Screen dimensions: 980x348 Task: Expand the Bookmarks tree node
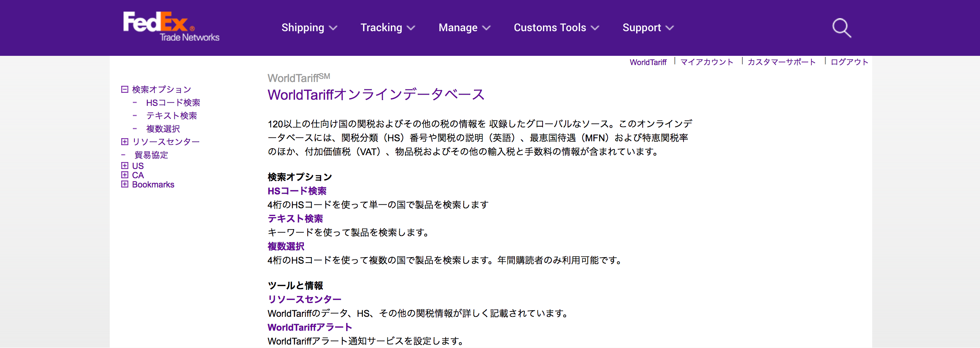(x=125, y=184)
